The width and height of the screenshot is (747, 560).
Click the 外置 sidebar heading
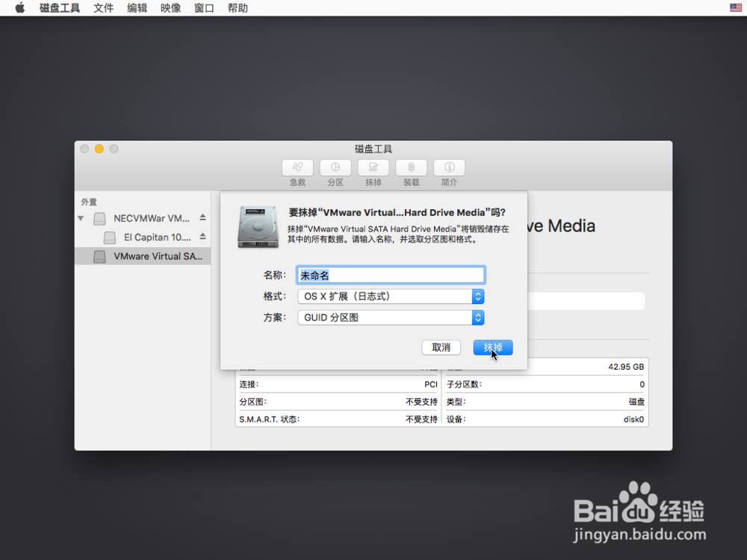[x=89, y=202]
